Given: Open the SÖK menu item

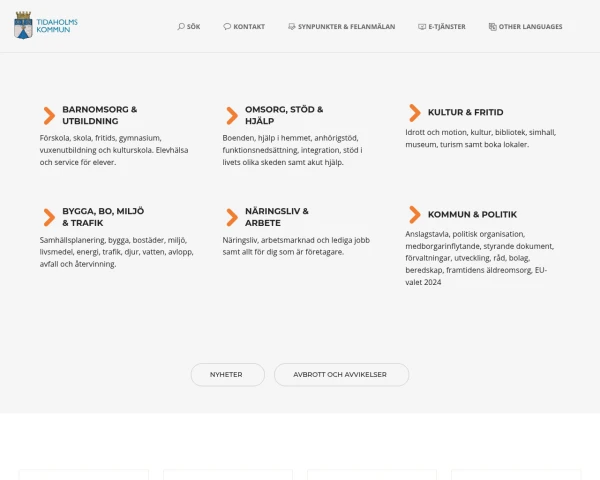Looking at the screenshot, I should pos(189,26).
